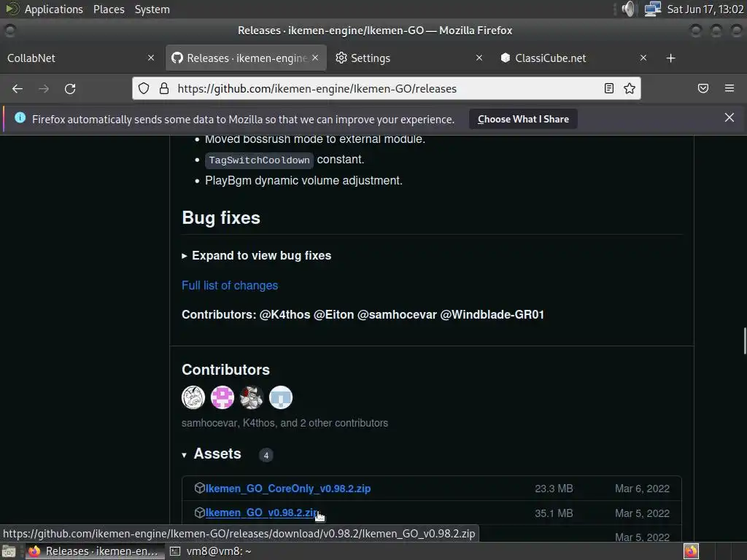Click the light blue contributor avatar

281,397
